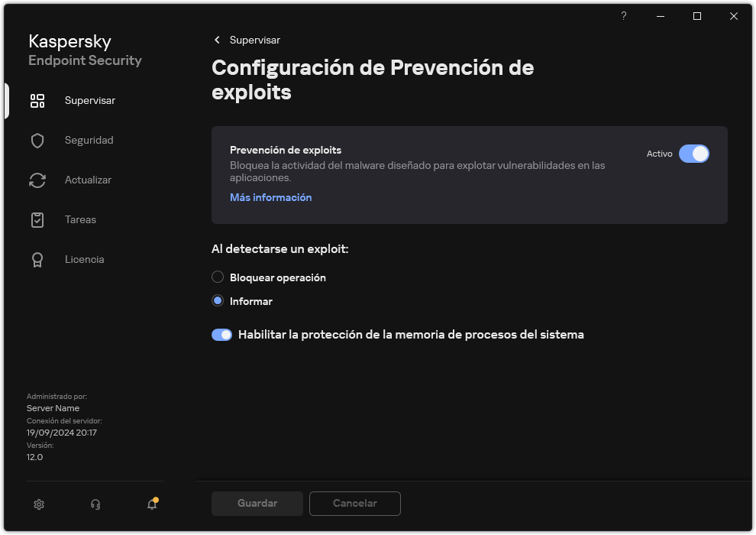Disable Prevención de exploits protection

pos(694,154)
